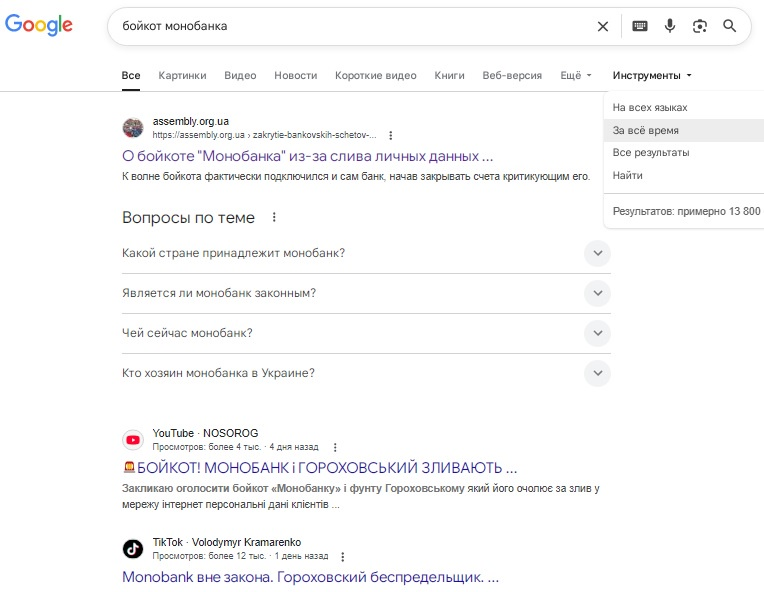The image size is (764, 592).
Task: Start voice search with microphone icon
Action: pos(670,26)
